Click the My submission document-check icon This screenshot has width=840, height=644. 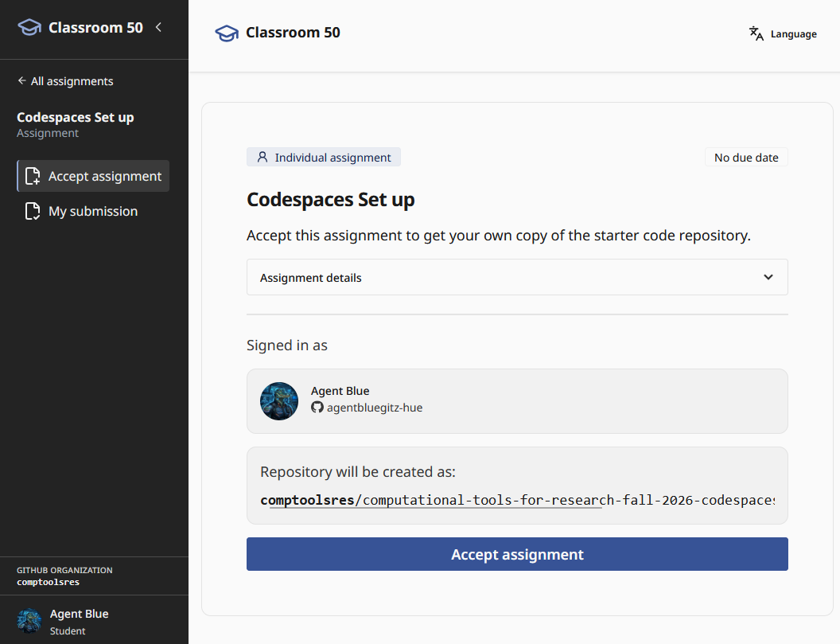(33, 211)
